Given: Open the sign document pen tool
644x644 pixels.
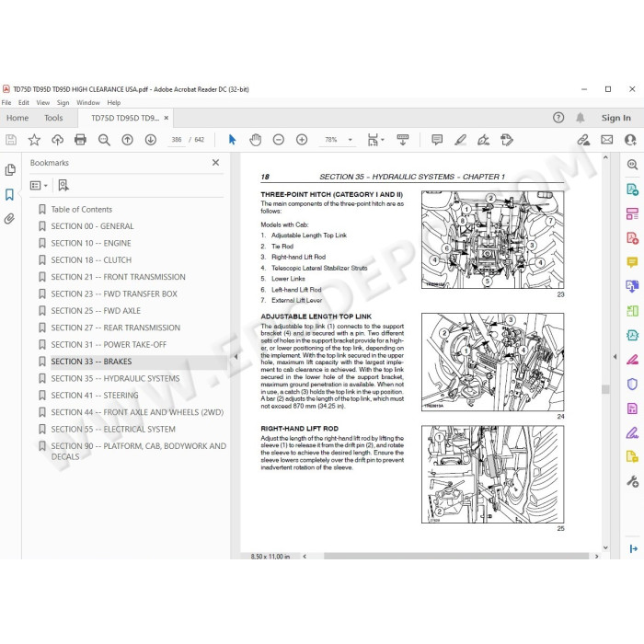Looking at the screenshot, I should click(x=483, y=140).
